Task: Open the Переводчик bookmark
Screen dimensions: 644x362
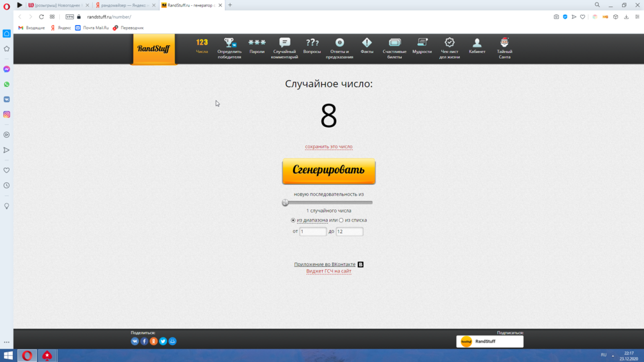Action: [128, 28]
